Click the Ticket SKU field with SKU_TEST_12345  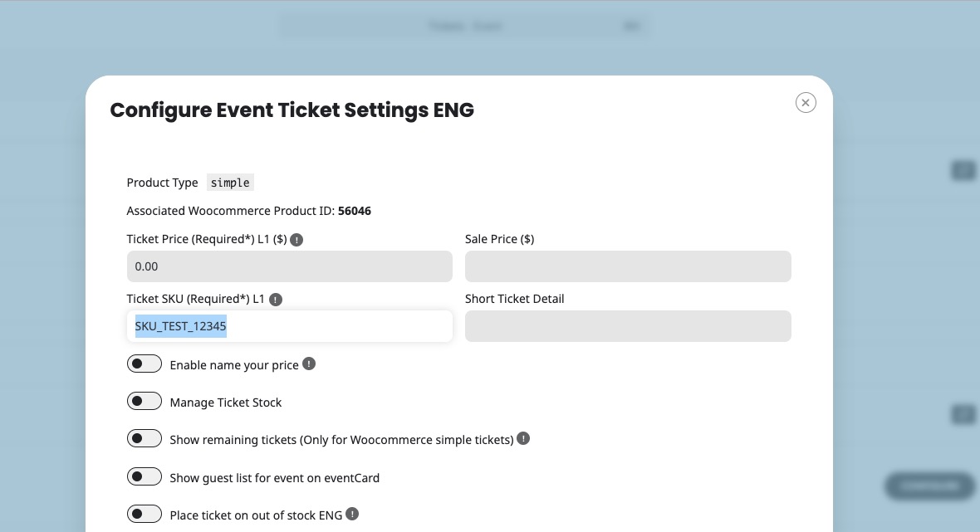point(289,326)
